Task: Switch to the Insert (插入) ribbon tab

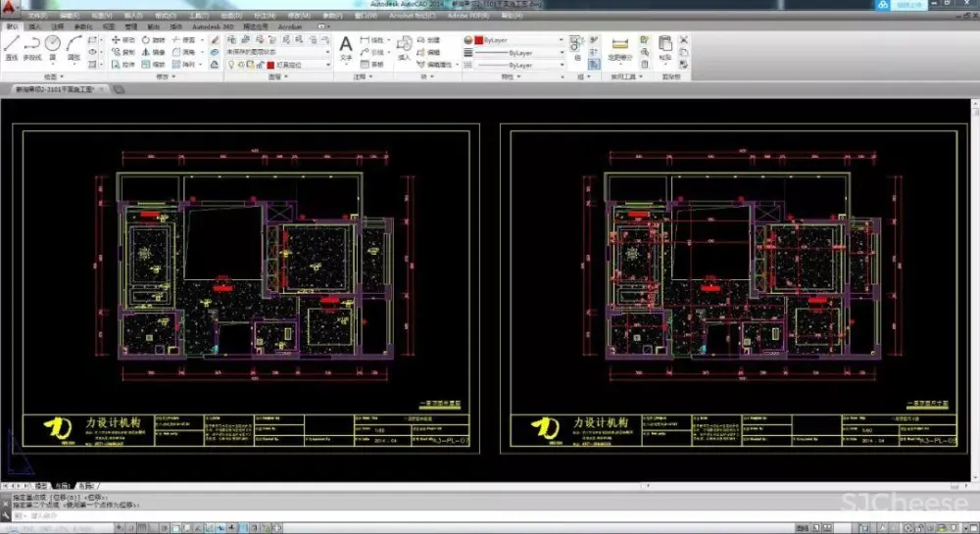Action: (33, 26)
